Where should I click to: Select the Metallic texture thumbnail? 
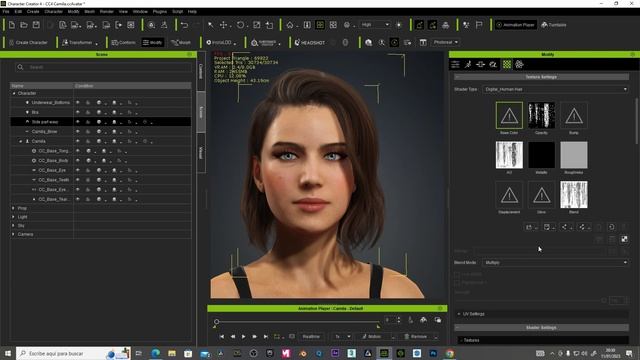(541, 155)
